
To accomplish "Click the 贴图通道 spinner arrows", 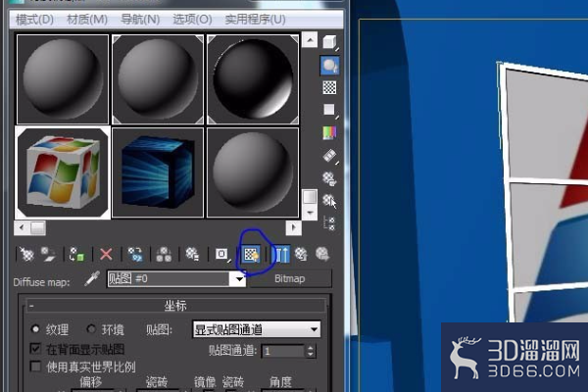I will (x=310, y=351).
